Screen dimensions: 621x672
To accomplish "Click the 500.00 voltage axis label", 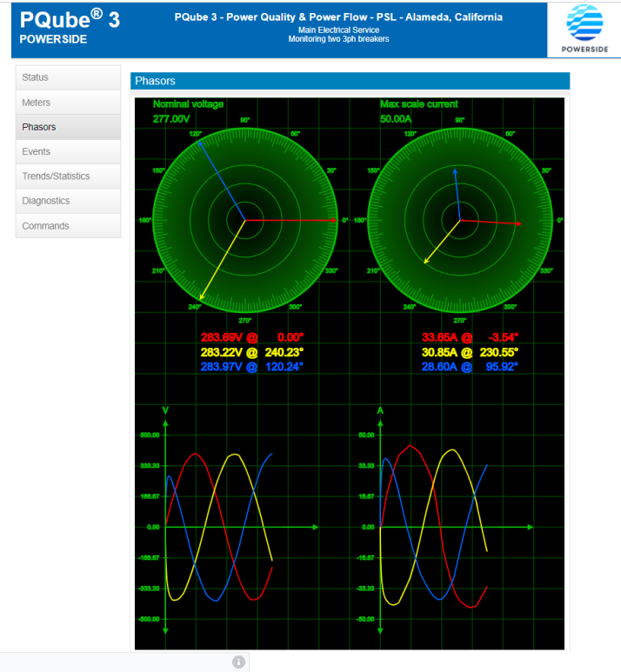I will coord(150,435).
